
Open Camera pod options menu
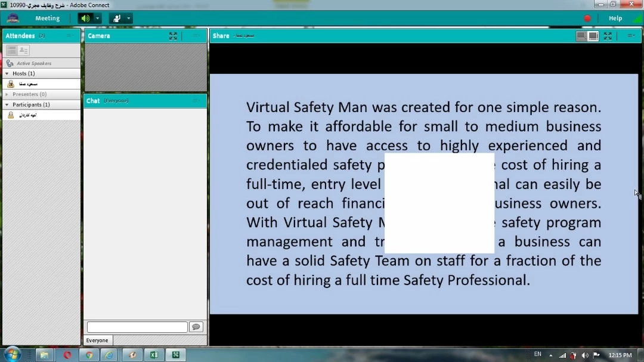(196, 36)
